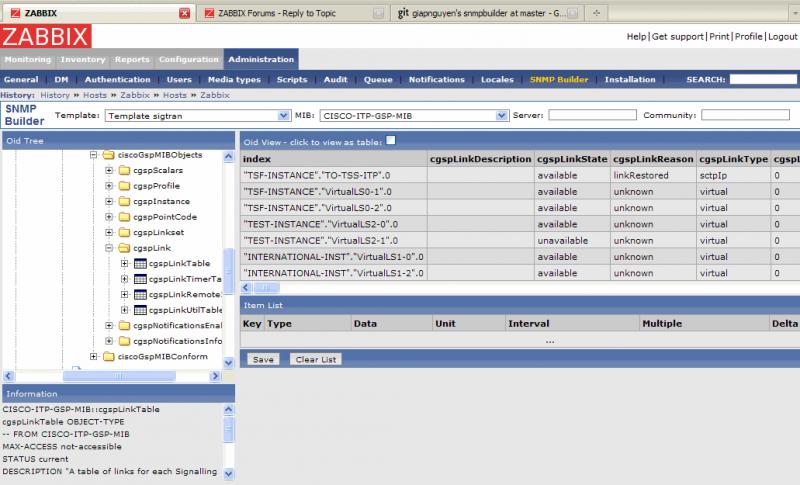The height and width of the screenshot is (485, 800).
Task: Open the Inventory menu tab
Action: pyautogui.click(x=83, y=59)
